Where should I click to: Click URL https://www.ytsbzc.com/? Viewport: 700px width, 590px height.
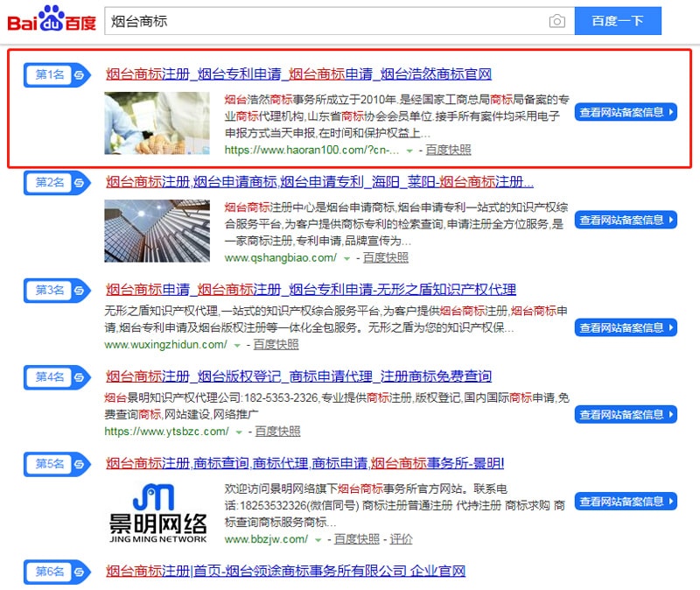tap(166, 432)
